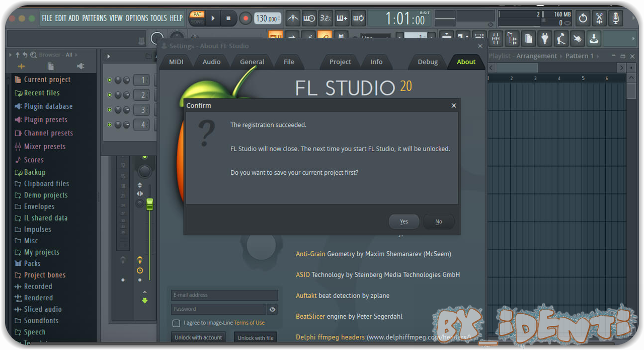644x350 pixels.
Task: Click the channel 1 pan knob
Action: click(118, 80)
